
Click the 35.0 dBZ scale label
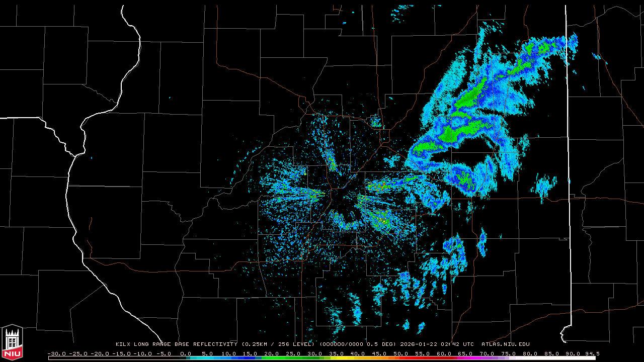coord(336,353)
